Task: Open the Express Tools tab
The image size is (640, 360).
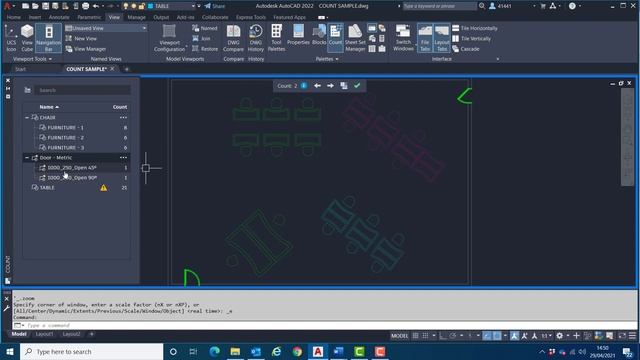Action: tap(251, 17)
